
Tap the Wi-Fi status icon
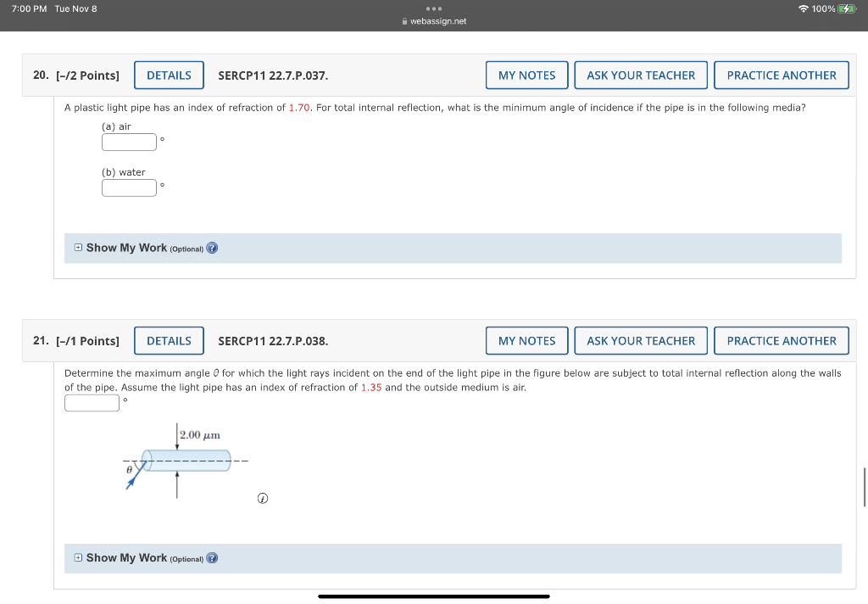(x=803, y=8)
